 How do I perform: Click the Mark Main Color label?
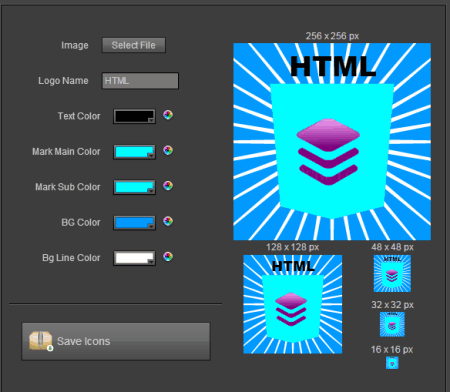pyautogui.click(x=66, y=151)
